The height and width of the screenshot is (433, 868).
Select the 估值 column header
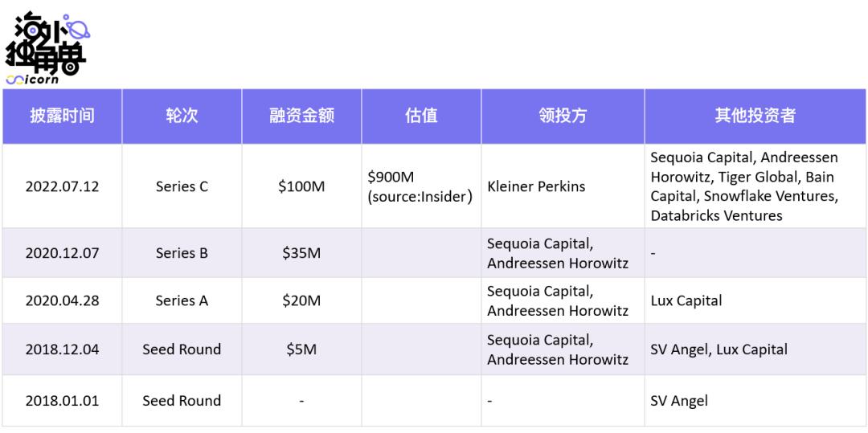tap(421, 116)
